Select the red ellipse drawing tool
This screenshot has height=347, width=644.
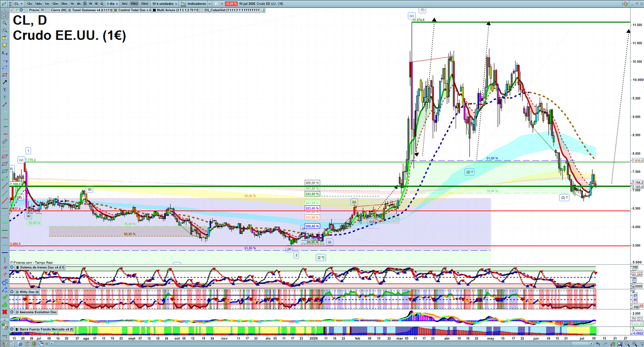pos(4,157)
